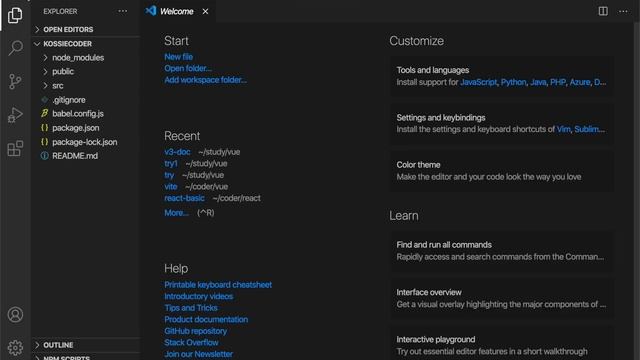Click the More... recent link
Image resolution: width=640 pixels, height=360 pixels.
[176, 213]
